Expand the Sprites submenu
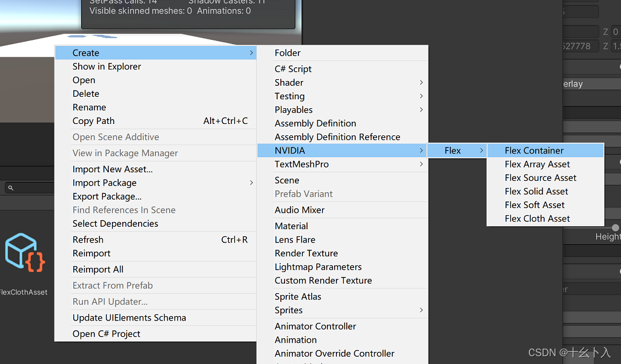This screenshot has width=621, height=364. point(289,310)
